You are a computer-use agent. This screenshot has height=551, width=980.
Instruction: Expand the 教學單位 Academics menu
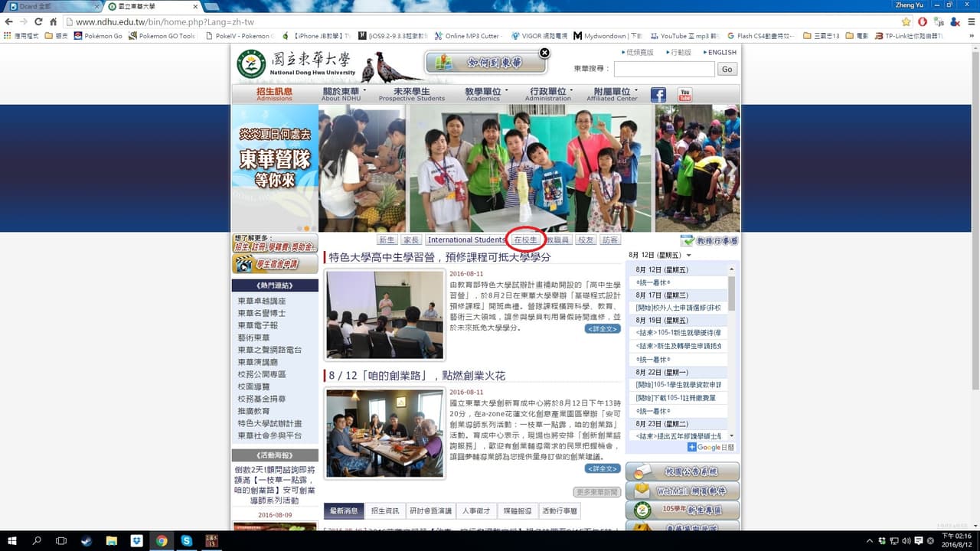pos(485,94)
